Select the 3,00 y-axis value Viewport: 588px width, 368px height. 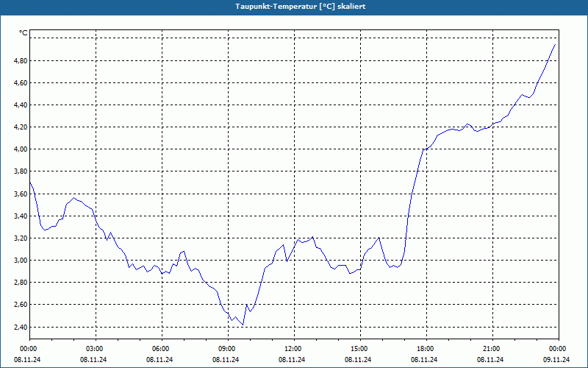point(21,261)
